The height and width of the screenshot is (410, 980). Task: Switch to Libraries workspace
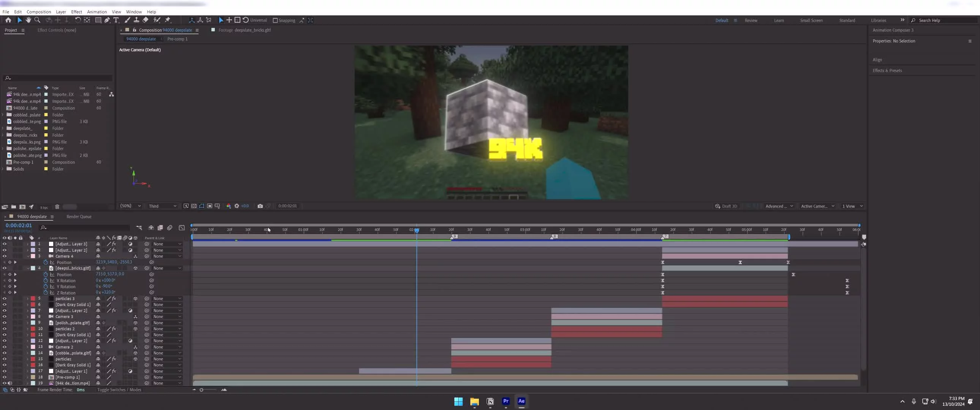tap(879, 20)
